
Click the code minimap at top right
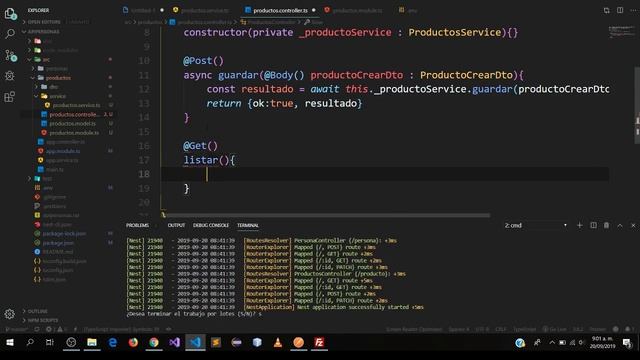(x=622, y=32)
